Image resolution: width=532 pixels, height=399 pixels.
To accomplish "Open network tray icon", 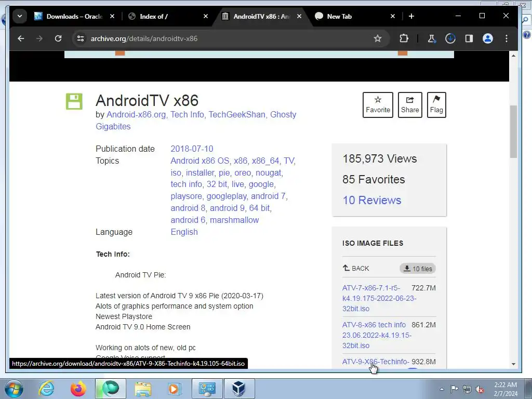I will click(467, 389).
